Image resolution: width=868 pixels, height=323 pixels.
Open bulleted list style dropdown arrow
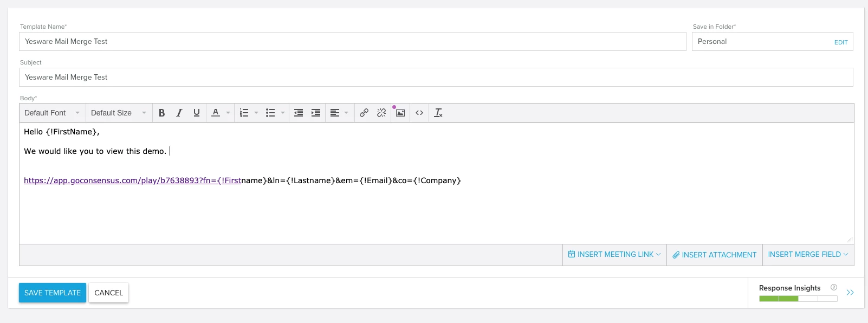coord(282,113)
